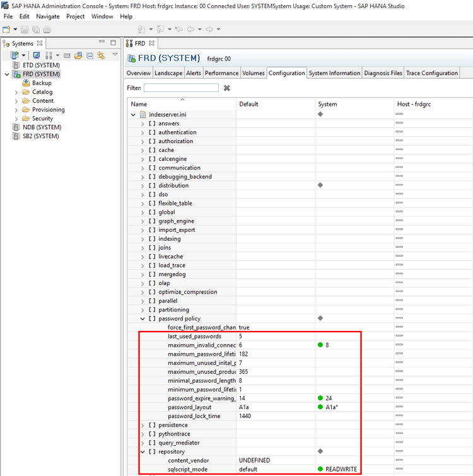Image resolution: width=473 pixels, height=476 pixels.
Task: Collapse the indexserver.ini node
Action: pyautogui.click(x=133, y=115)
